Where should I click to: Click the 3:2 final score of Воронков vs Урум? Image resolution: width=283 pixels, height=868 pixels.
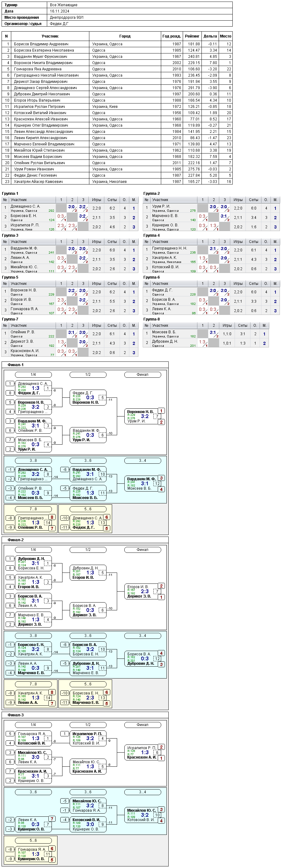(145, 416)
